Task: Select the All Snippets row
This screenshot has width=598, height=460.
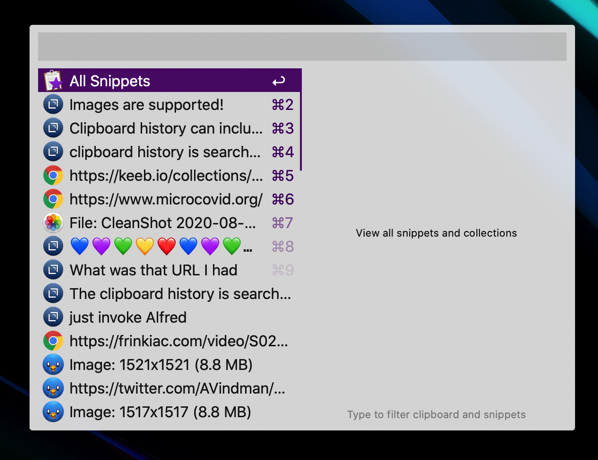Action: [x=170, y=80]
